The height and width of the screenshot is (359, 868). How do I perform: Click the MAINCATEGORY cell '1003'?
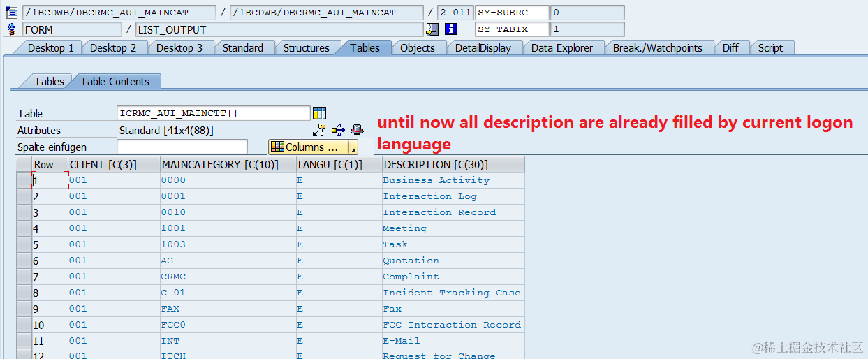pyautogui.click(x=228, y=244)
